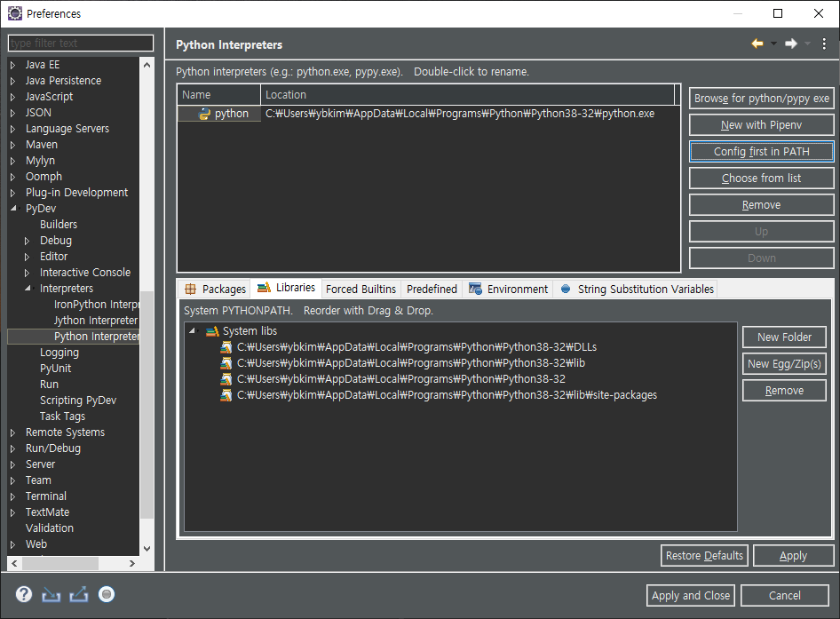The image size is (840, 619).
Task: Cancel the Preferences dialog
Action: click(785, 595)
